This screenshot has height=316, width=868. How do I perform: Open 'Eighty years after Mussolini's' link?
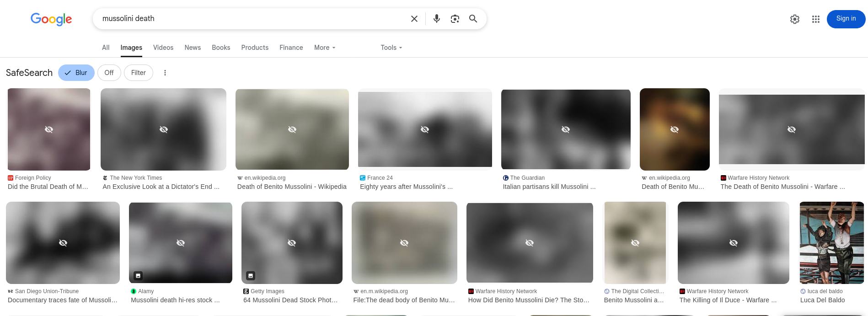pyautogui.click(x=406, y=187)
